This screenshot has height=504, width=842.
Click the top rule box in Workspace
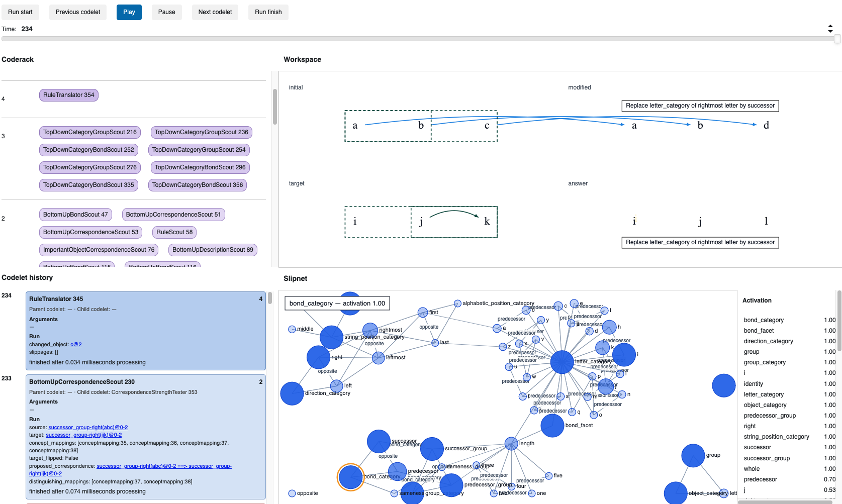point(700,106)
